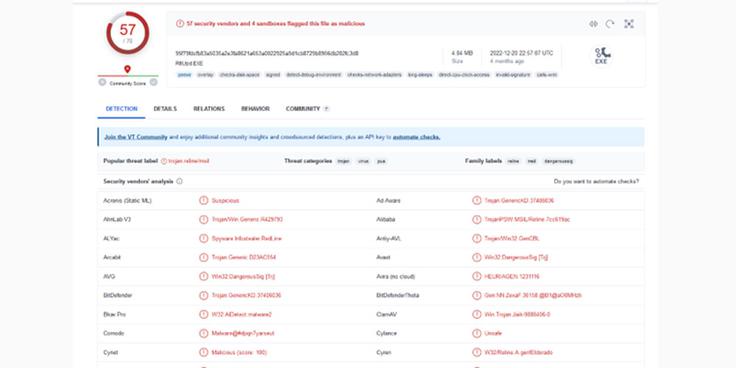The height and width of the screenshot is (368, 736).
Task: Open the Relations tab
Action: point(209,108)
